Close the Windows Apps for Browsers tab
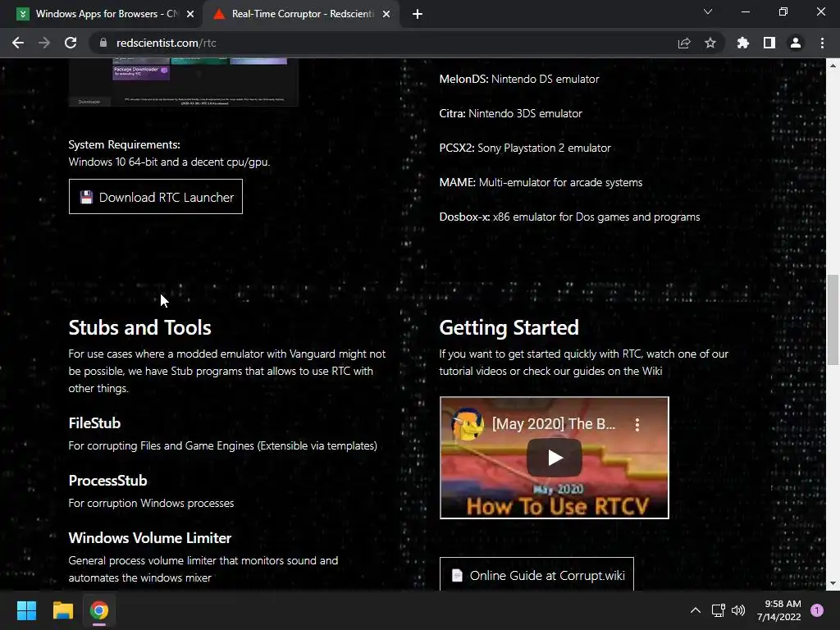The image size is (840, 630). (190, 14)
